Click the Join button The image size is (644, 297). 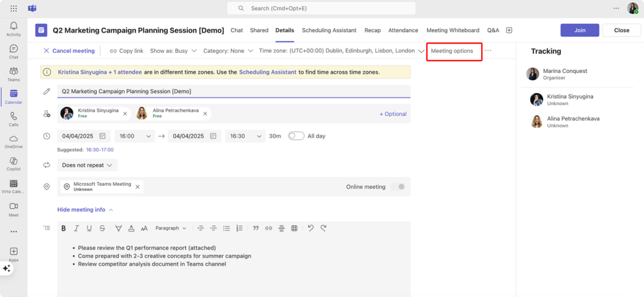coord(579,30)
